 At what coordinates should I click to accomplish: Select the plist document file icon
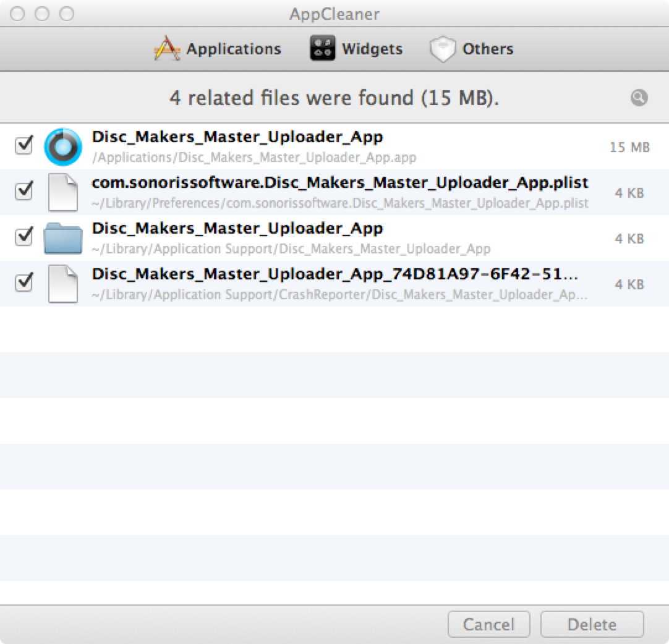pos(63,192)
